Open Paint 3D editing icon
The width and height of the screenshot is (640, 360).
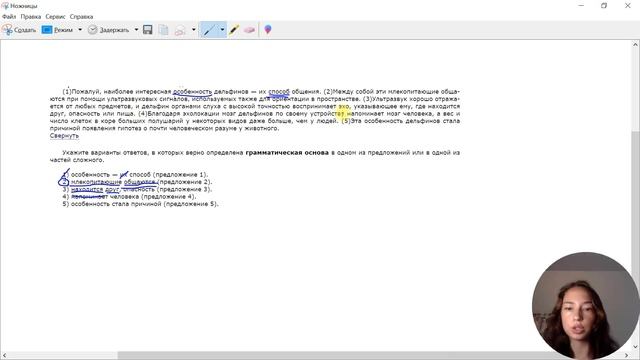coord(268,30)
